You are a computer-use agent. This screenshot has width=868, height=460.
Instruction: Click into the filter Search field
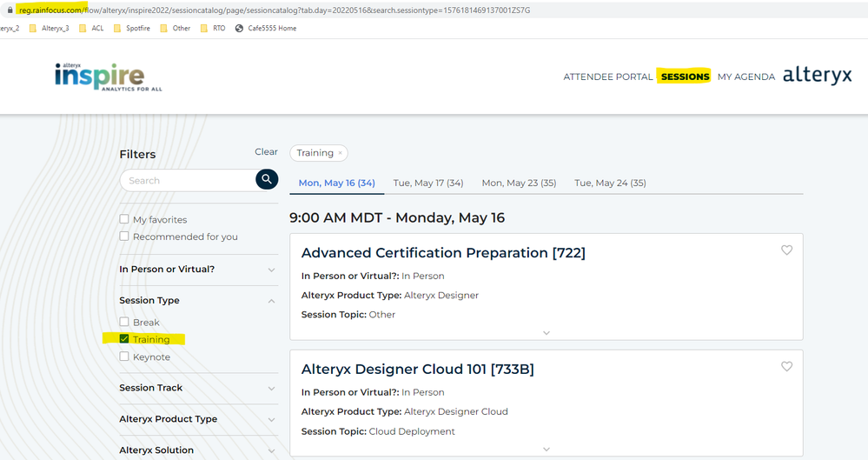(x=187, y=181)
